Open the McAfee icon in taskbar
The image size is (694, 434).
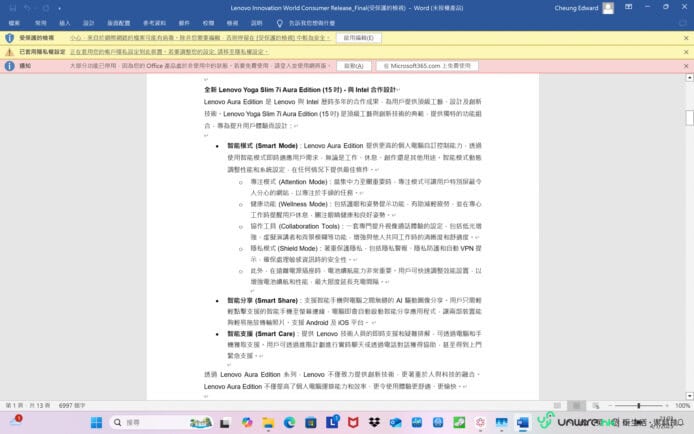353,422
